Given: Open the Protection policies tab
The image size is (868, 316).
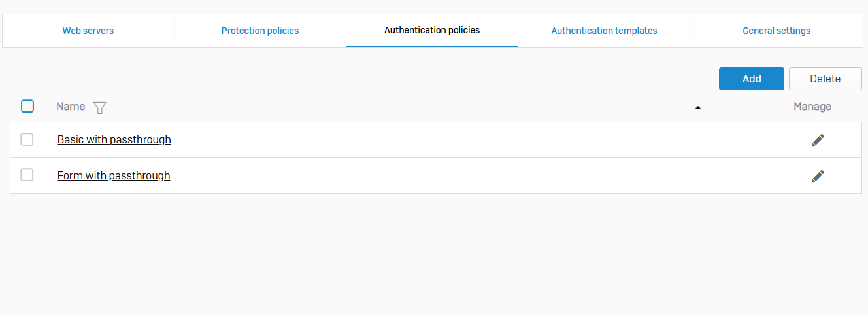Looking at the screenshot, I should click(260, 31).
